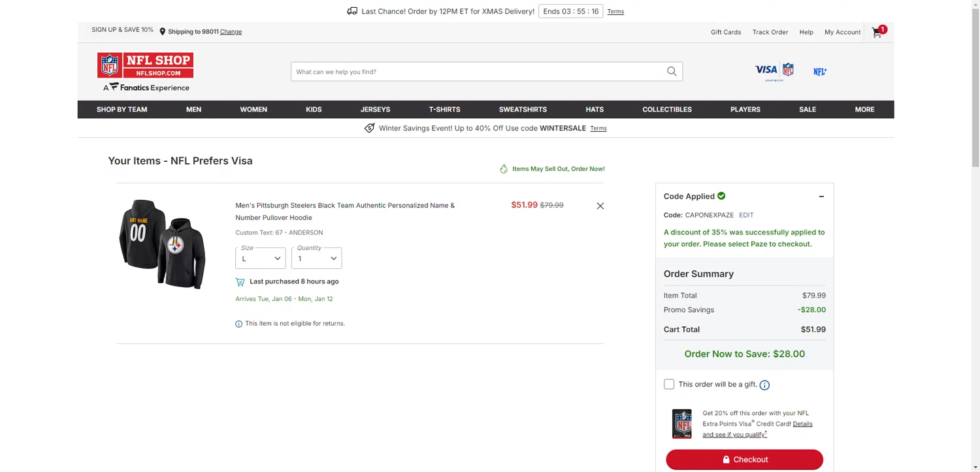Click the gift order info icon
This screenshot has width=980, height=472.
click(x=764, y=385)
